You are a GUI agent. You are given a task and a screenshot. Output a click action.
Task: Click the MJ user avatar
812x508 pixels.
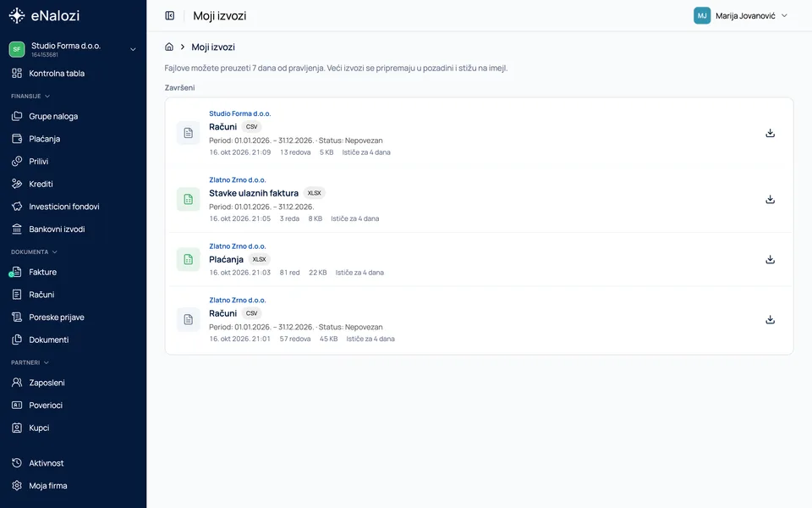pos(702,15)
